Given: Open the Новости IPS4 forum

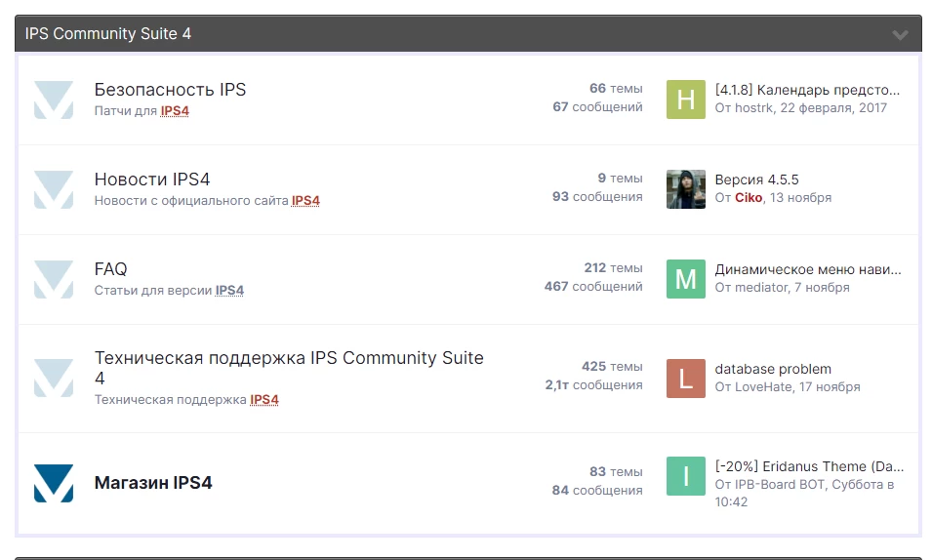Looking at the screenshot, I should [x=152, y=179].
